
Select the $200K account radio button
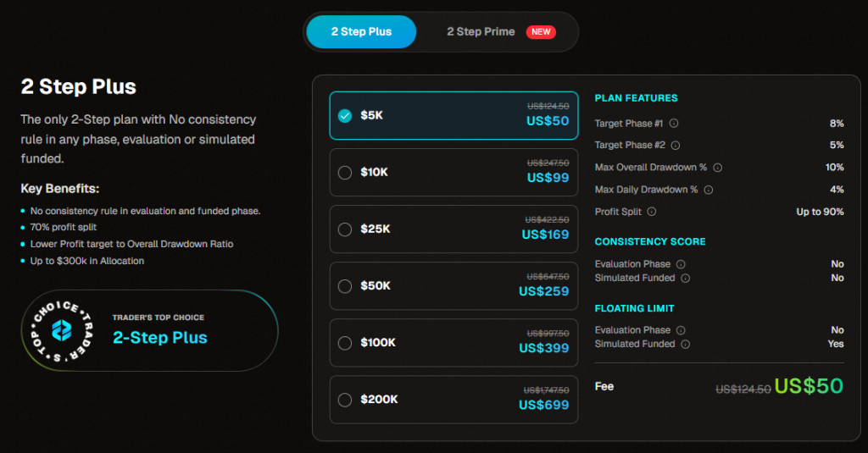345,400
